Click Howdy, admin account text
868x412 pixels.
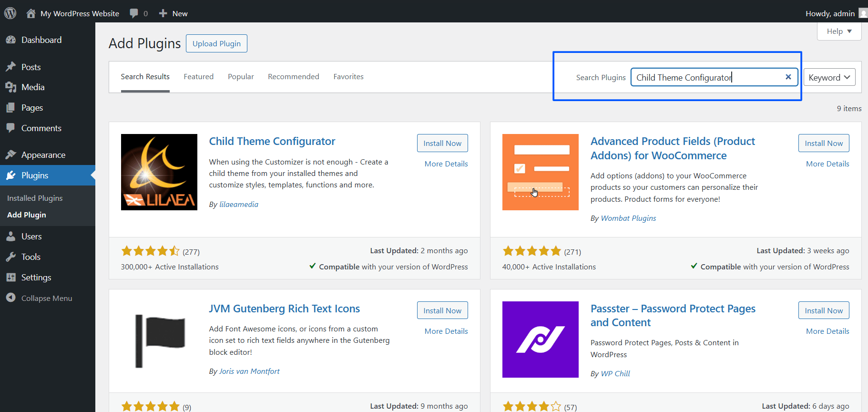pos(830,13)
